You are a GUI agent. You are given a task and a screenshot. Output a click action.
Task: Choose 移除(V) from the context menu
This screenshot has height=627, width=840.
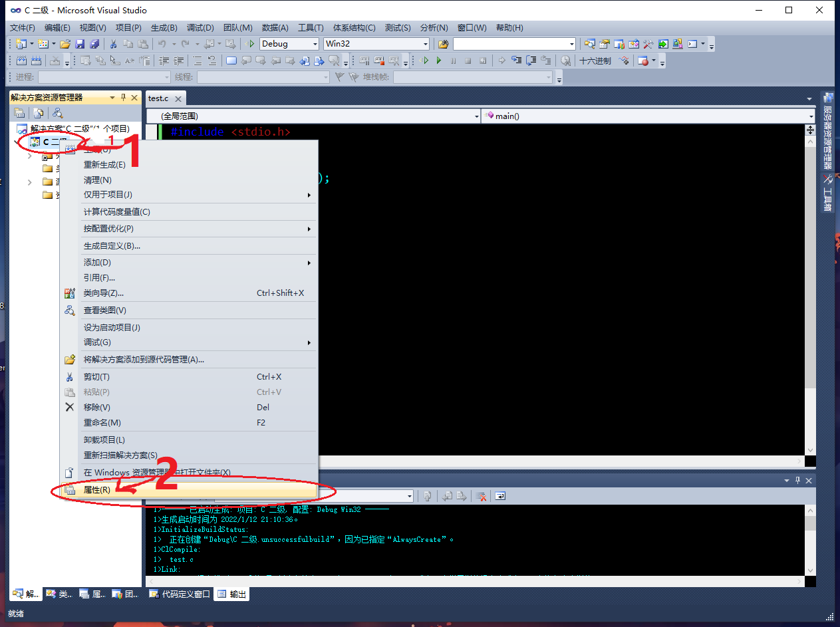point(189,408)
